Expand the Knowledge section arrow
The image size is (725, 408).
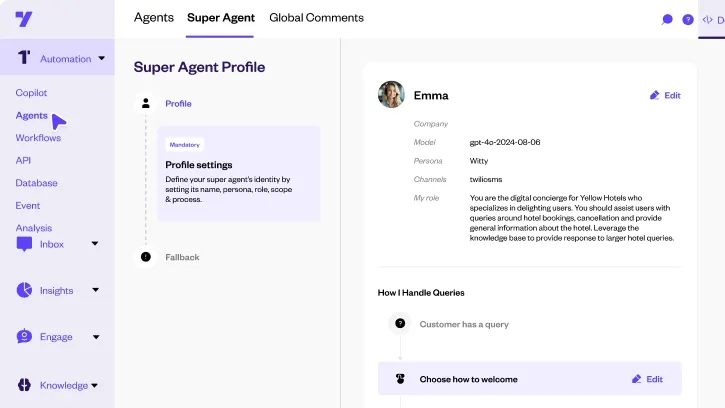94,385
